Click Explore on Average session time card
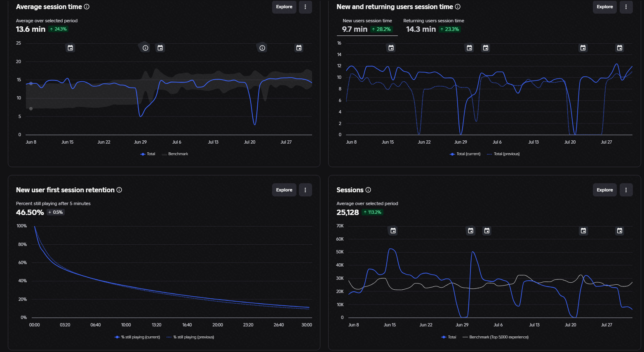The width and height of the screenshot is (644, 352). [x=284, y=7]
